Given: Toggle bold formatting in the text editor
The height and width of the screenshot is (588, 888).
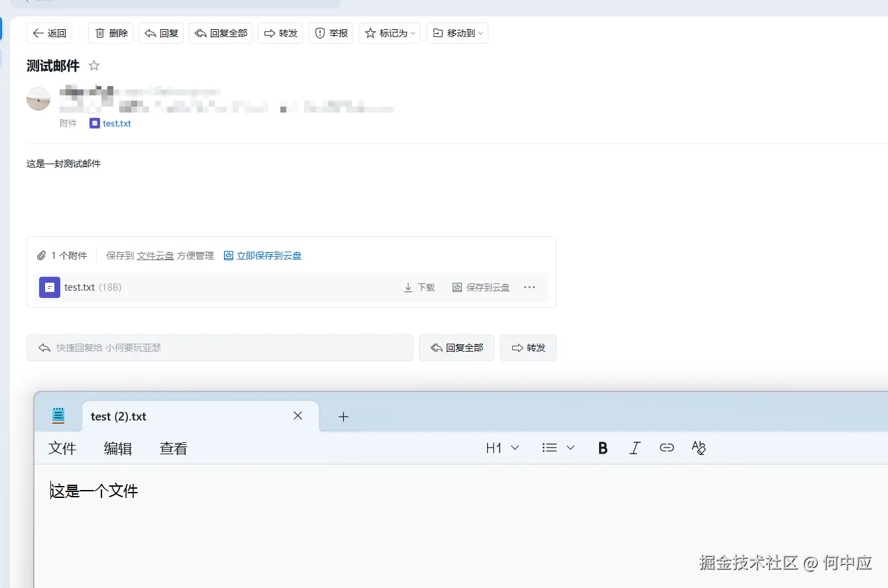Looking at the screenshot, I should [602, 448].
